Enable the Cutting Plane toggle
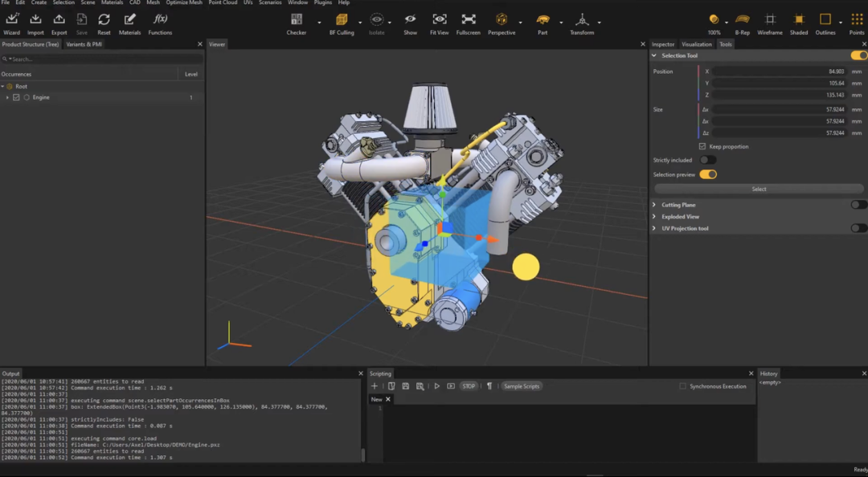Image resolution: width=868 pixels, height=477 pixels. pos(858,205)
